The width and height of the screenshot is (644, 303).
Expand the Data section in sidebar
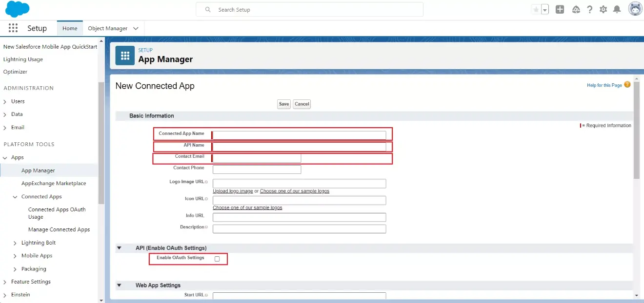(5, 114)
